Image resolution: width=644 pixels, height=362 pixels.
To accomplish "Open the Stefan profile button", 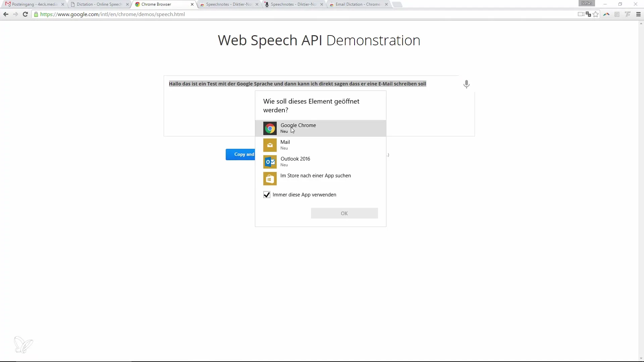I will (587, 3).
